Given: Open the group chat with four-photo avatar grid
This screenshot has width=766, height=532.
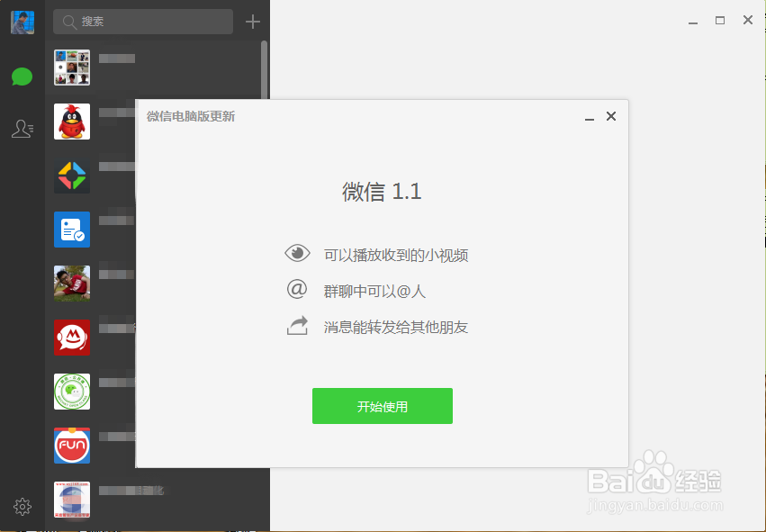Looking at the screenshot, I should click(71, 68).
